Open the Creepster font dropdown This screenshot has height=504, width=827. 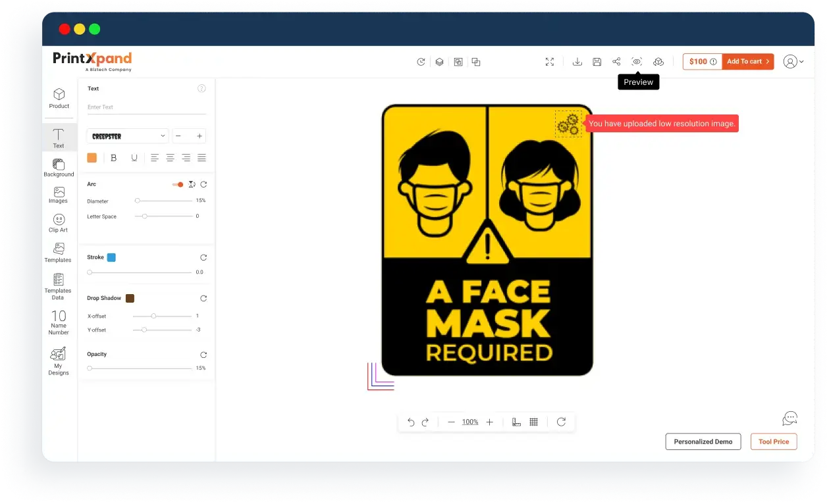pyautogui.click(x=128, y=136)
